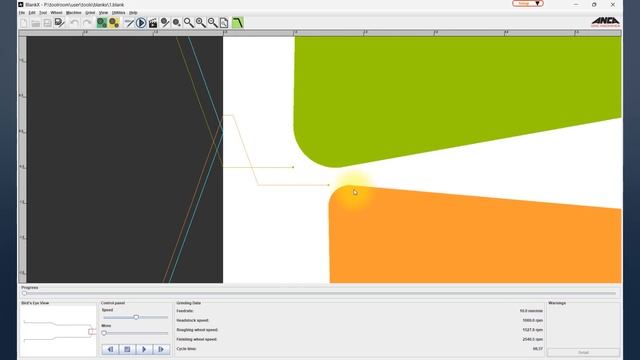
Task: Open the Tool menu
Action: (x=43, y=13)
